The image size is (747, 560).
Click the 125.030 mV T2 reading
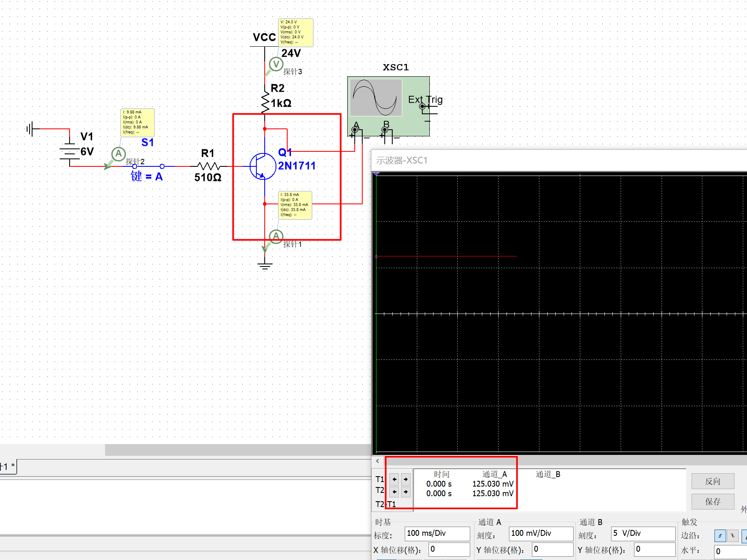coord(493,493)
